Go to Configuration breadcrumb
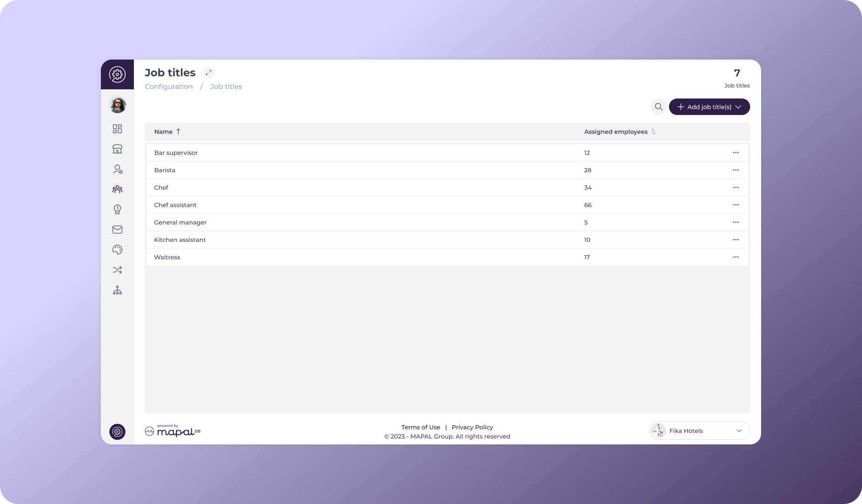This screenshot has height=504, width=862. tap(169, 87)
